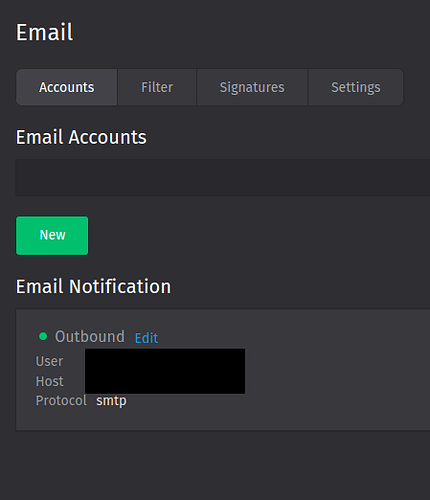Click the redacted Host value
This screenshot has width=430, height=500.
click(x=165, y=382)
